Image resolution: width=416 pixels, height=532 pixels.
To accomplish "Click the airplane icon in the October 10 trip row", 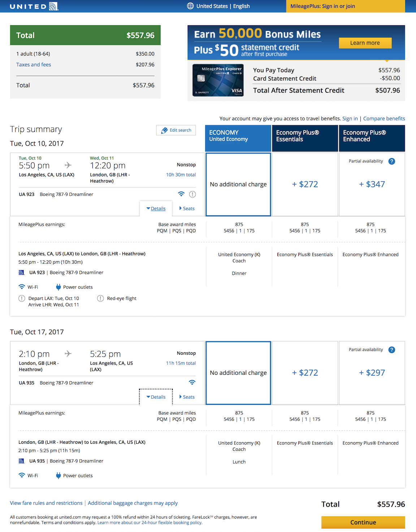I will pos(68,164).
